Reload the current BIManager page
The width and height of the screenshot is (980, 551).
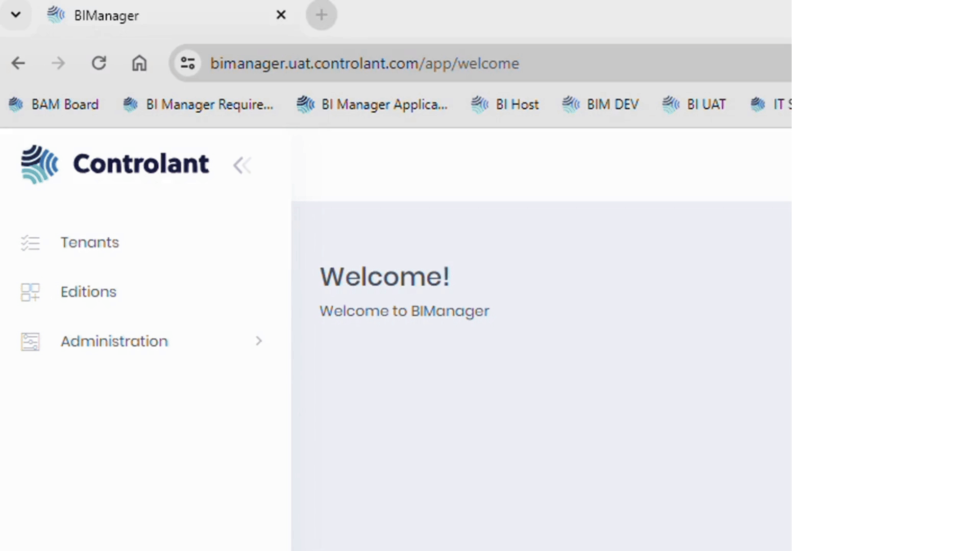[99, 63]
